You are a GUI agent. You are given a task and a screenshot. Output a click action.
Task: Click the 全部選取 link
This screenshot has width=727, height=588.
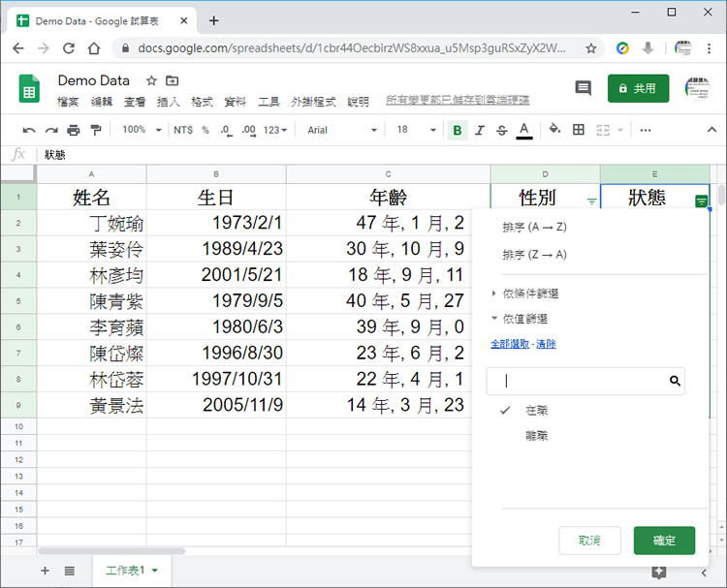click(509, 344)
